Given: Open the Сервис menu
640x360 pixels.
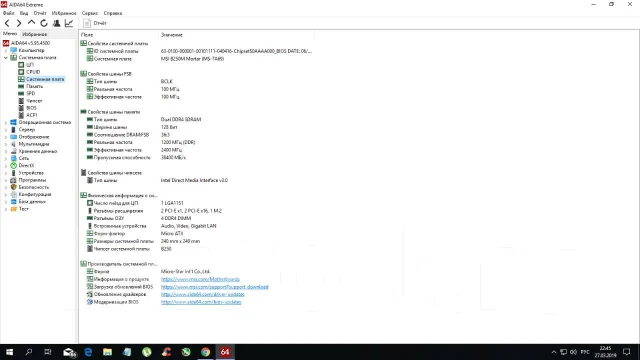Looking at the screenshot, I should [90, 13].
